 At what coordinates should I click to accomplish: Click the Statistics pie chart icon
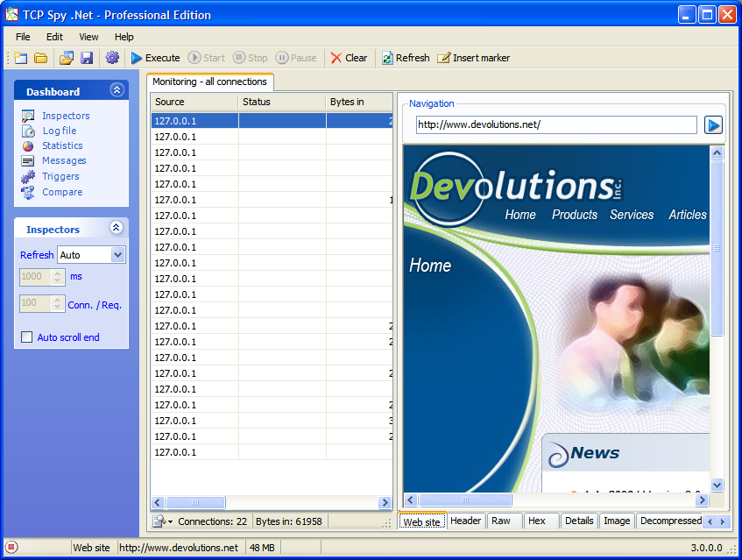tap(28, 146)
